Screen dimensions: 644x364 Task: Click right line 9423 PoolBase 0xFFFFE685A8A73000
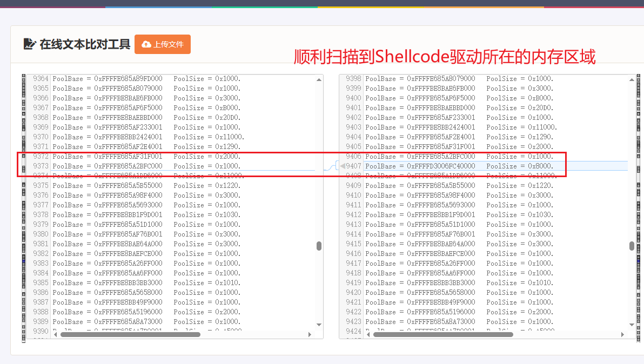click(420, 322)
